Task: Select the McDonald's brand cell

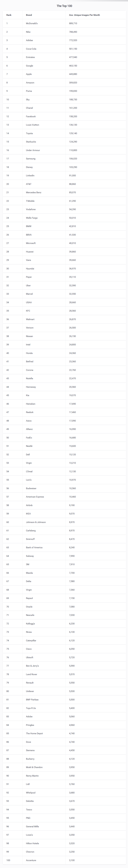Action: click(32, 24)
